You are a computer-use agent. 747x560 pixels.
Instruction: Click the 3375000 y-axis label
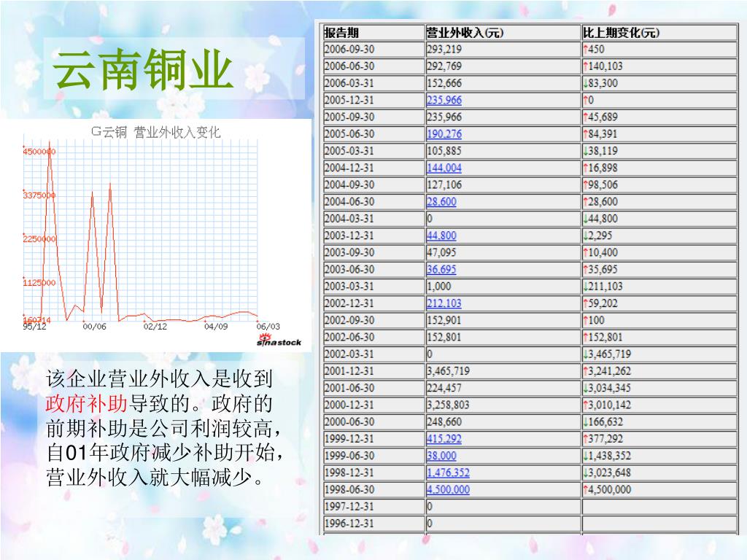point(39,195)
